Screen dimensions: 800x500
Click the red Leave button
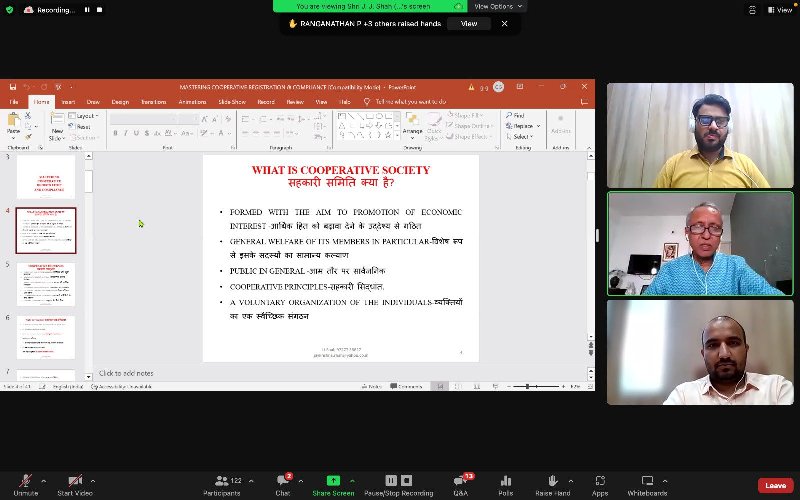click(x=775, y=485)
